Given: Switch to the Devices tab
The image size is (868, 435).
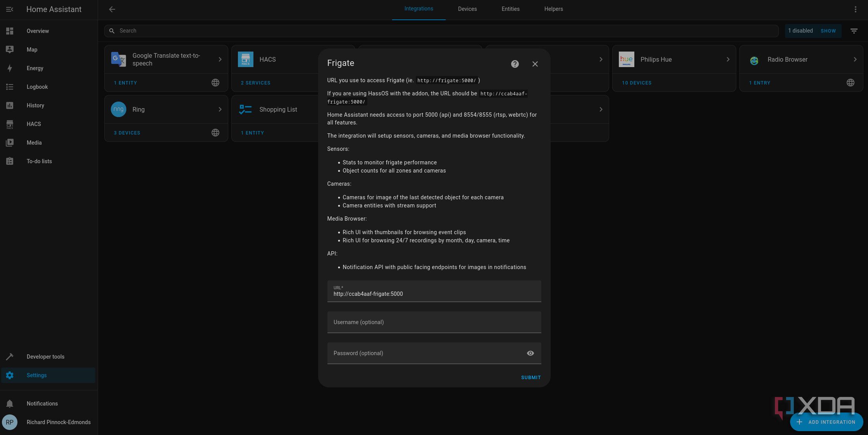Looking at the screenshot, I should [x=467, y=9].
